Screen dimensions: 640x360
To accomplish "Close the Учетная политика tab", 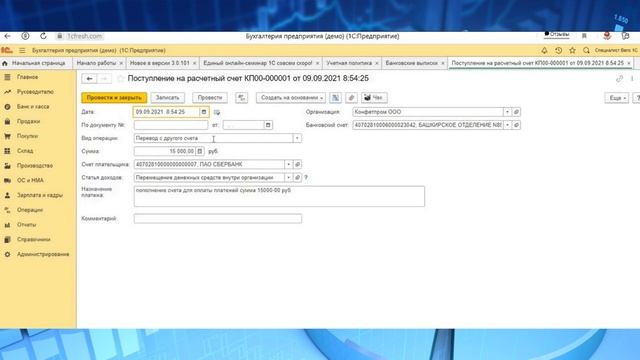I will (377, 63).
